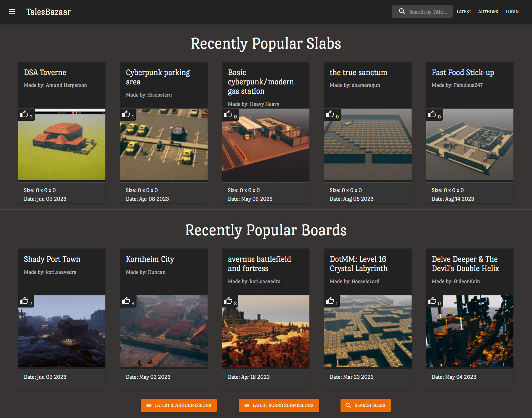532x418 pixels.
Task: Click thumbs-up on Cyberpunk parking area
Action: [x=126, y=114]
